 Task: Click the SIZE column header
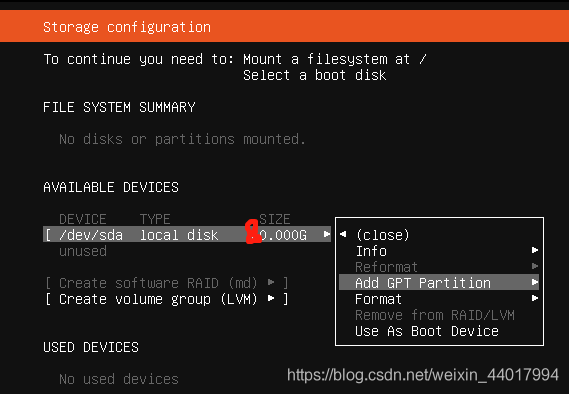(x=275, y=219)
